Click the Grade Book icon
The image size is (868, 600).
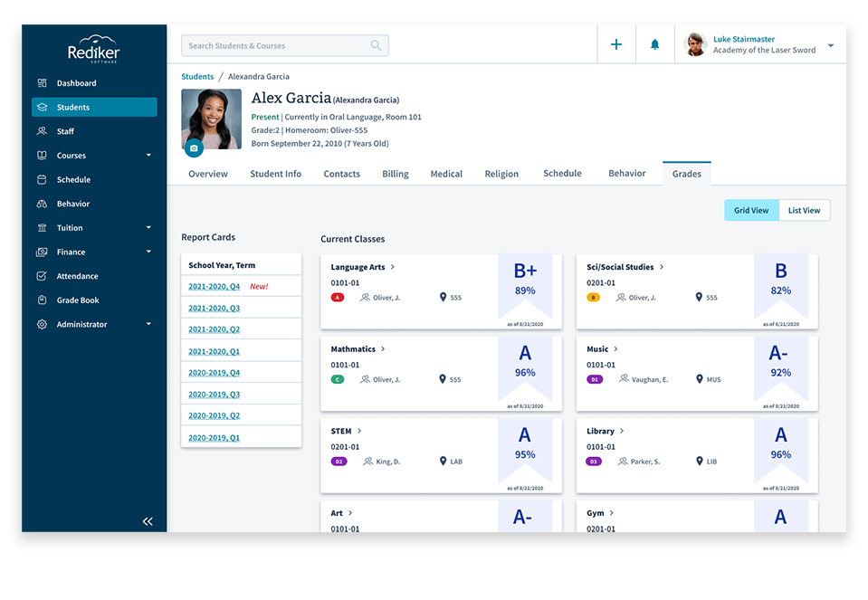[42, 300]
